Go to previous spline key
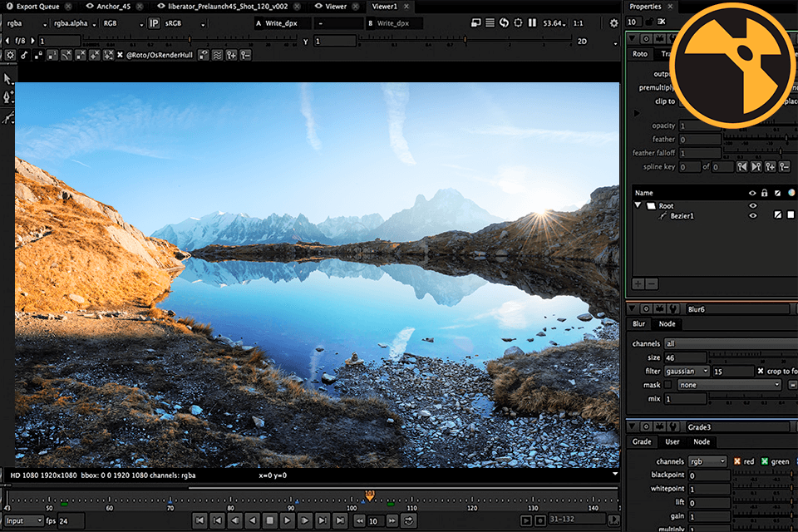This screenshot has width=798, height=532. point(742,166)
